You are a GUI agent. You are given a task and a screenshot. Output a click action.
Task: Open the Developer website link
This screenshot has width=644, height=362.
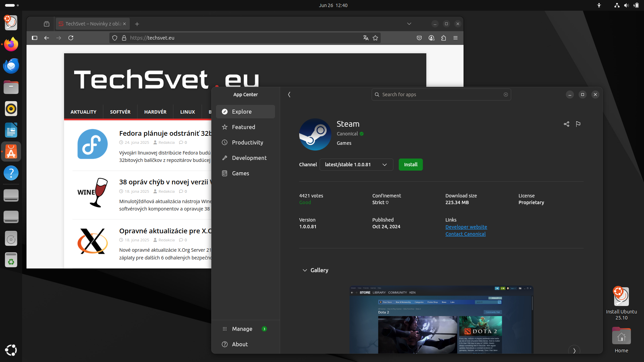coord(466,227)
